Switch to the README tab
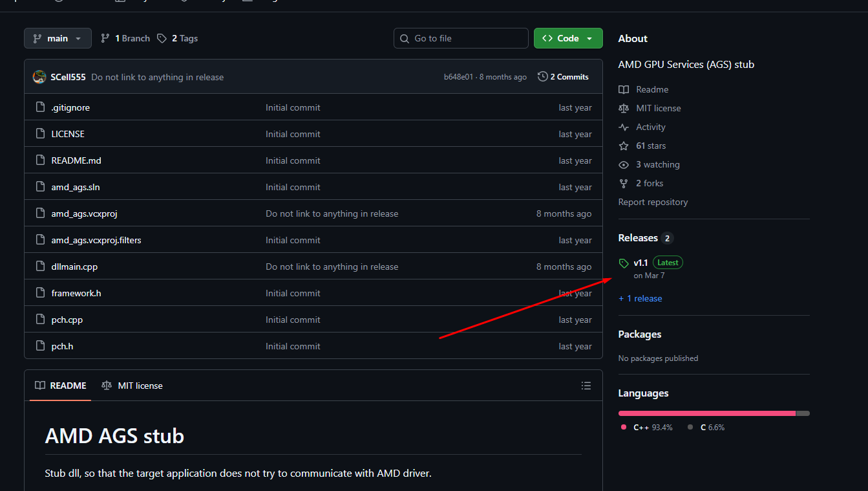Image resolution: width=868 pixels, height=491 pixels. point(60,386)
